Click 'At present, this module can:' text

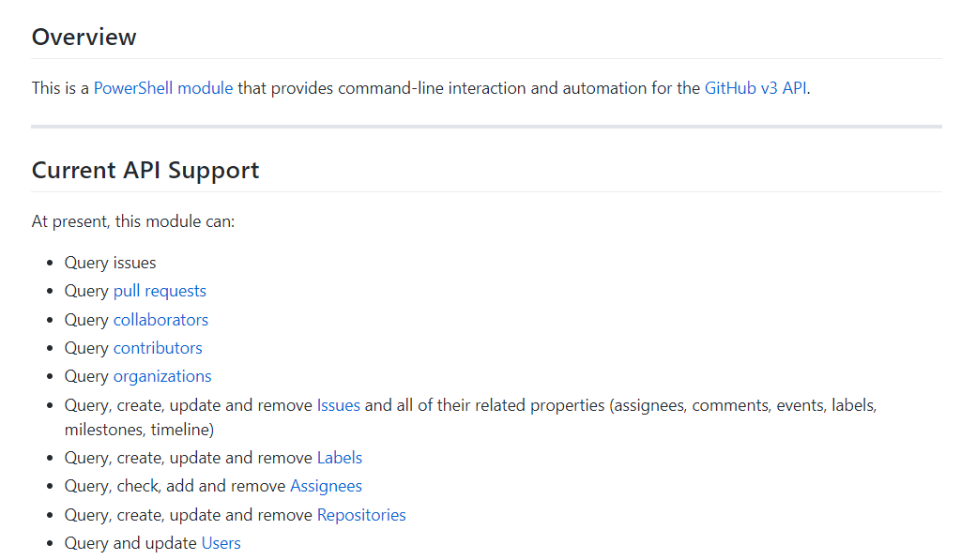click(x=133, y=221)
